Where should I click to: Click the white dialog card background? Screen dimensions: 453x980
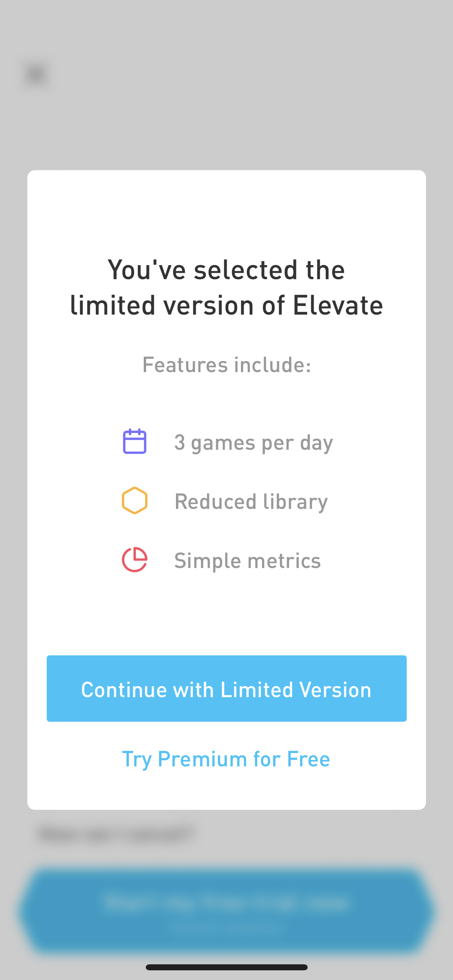226,624
